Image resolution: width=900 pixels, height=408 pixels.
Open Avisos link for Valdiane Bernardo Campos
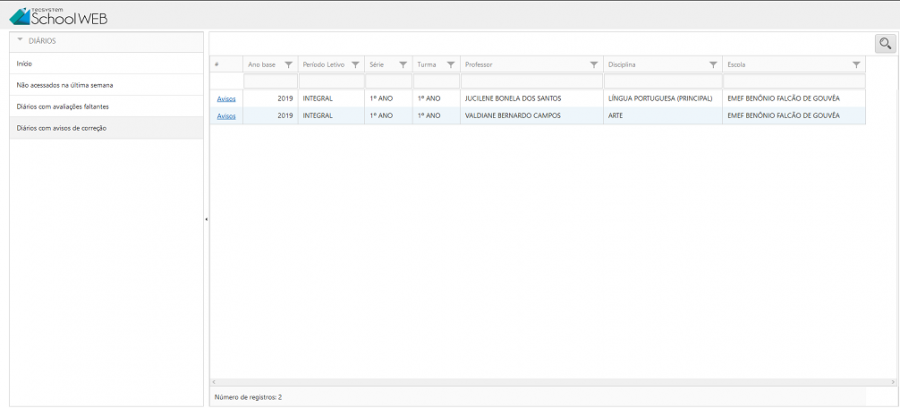(x=226, y=116)
